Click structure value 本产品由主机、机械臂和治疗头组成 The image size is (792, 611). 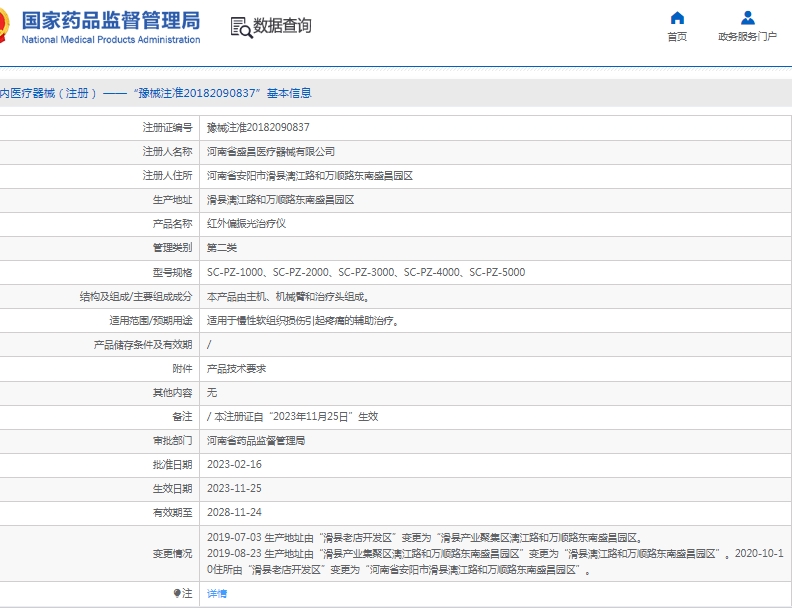[288, 296]
